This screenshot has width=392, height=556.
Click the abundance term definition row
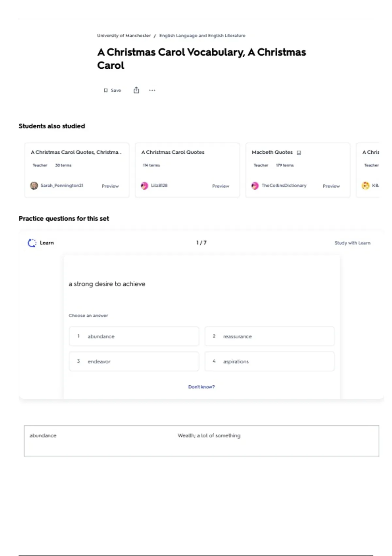pos(201,441)
